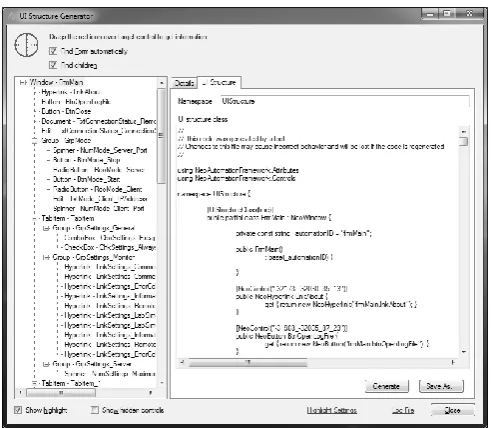493x428 pixels.
Task: Click the Save As button
Action: coord(441,386)
